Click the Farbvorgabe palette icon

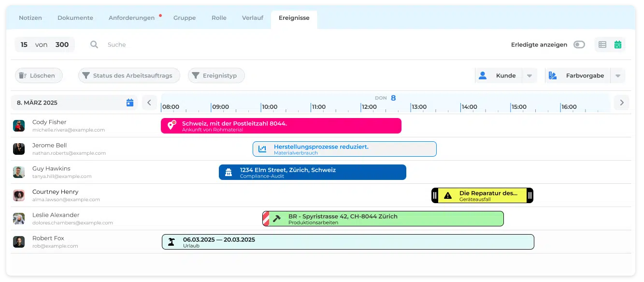click(553, 75)
